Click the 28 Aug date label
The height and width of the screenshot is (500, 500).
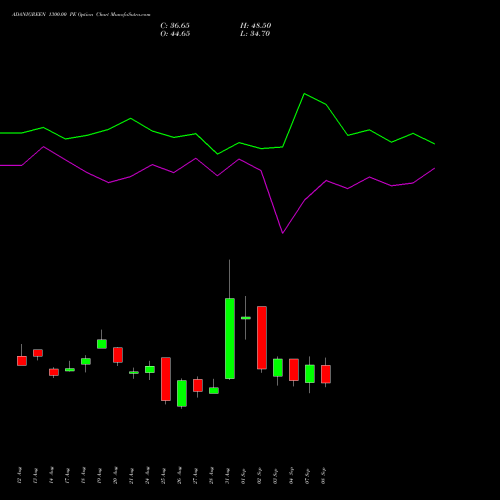(211, 475)
